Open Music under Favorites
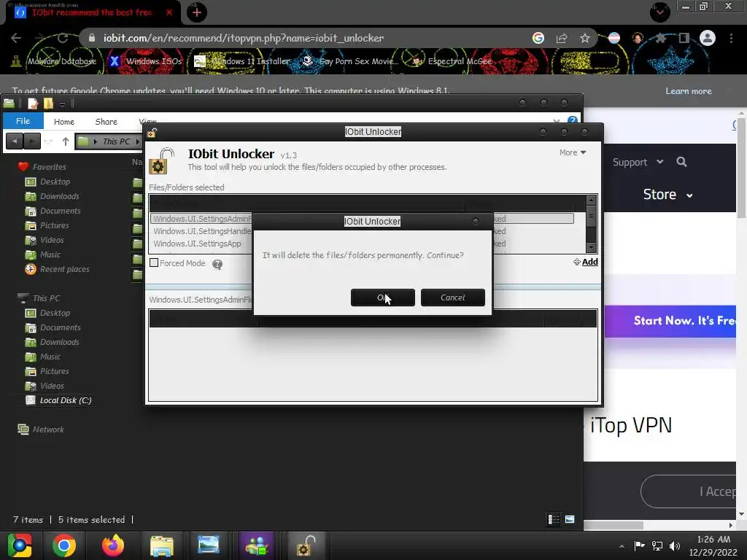747x560 pixels. coord(50,254)
